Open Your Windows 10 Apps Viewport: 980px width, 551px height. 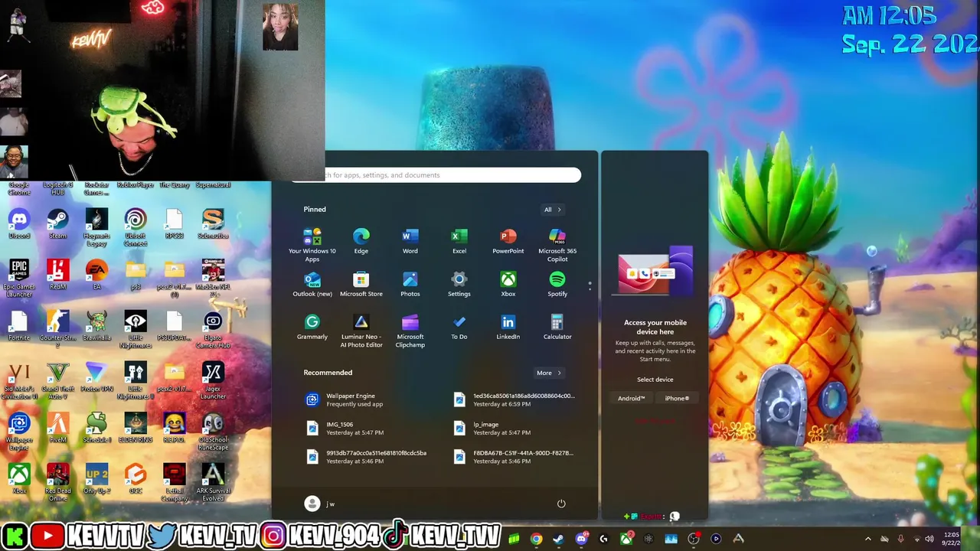[312, 245]
